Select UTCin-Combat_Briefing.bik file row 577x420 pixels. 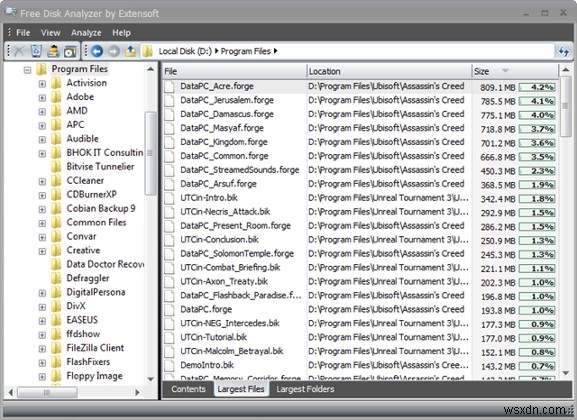361,268
